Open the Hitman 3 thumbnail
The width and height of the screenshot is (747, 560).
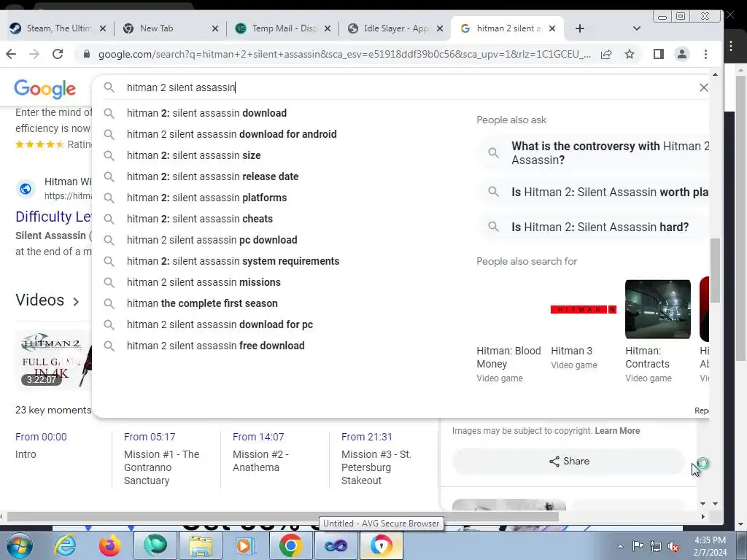tap(584, 309)
